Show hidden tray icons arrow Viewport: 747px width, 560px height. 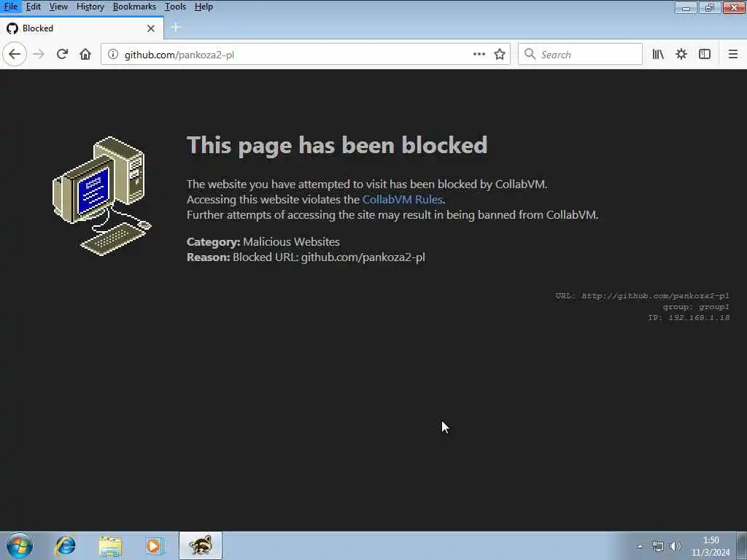640,546
